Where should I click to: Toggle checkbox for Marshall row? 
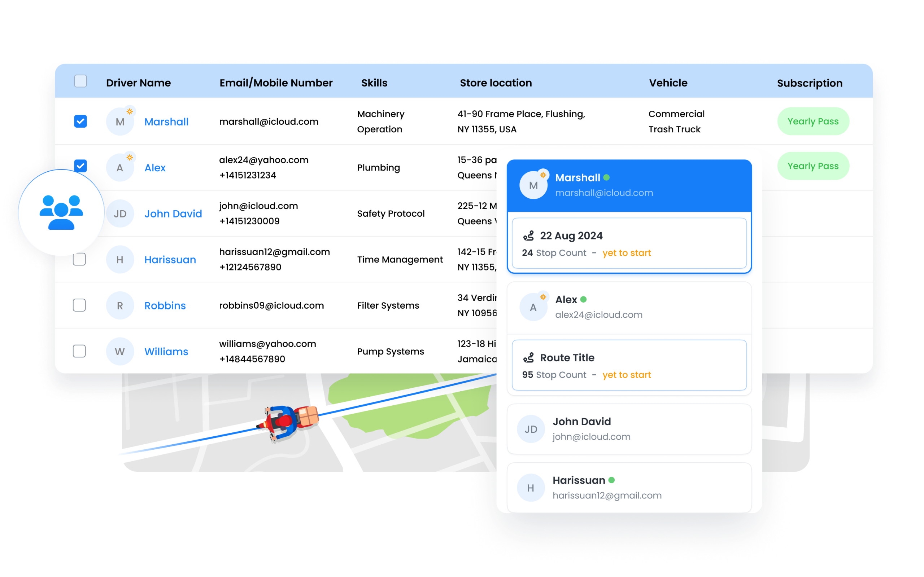tap(80, 121)
